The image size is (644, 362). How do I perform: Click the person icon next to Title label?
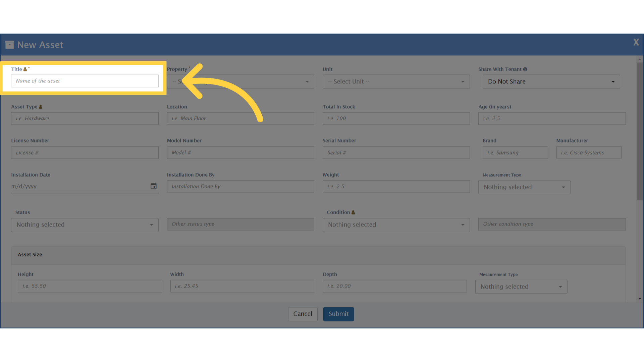click(x=25, y=69)
